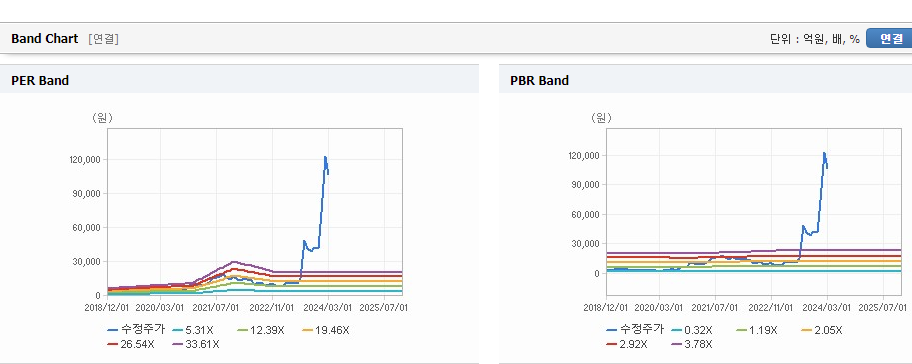Screen dimensions: 912x364
Task: Toggle the 26.54X legend series
Action: pos(131,344)
